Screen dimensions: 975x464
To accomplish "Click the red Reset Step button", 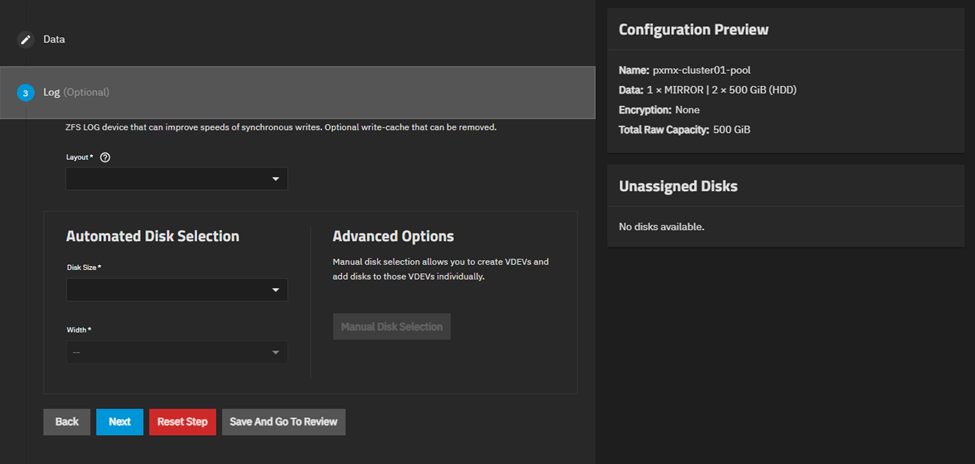I will 182,422.
